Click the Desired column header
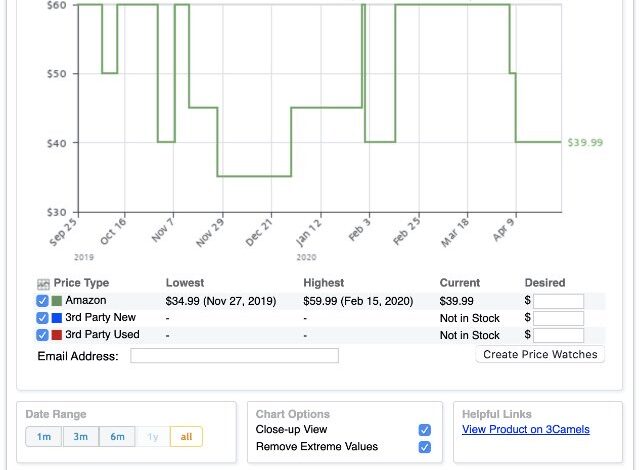640x470 pixels. tap(545, 283)
